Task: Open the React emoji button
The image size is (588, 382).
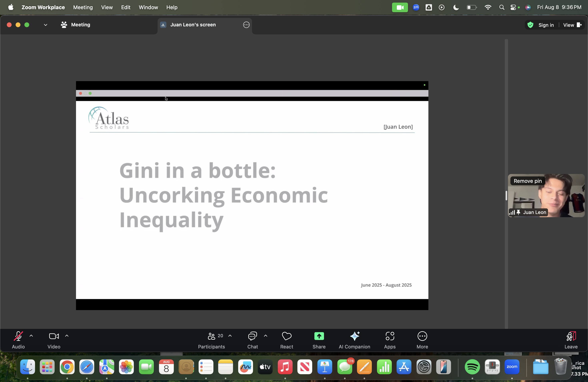Action: pyautogui.click(x=287, y=336)
